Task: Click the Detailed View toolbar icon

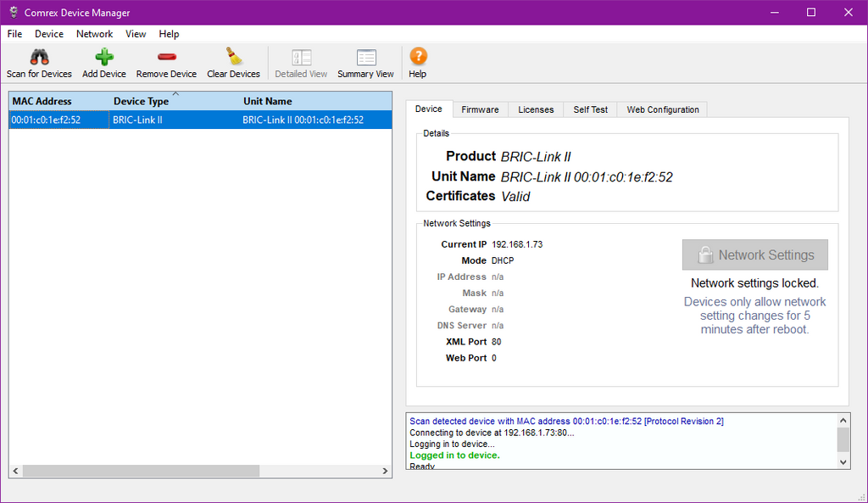Action: 301,57
